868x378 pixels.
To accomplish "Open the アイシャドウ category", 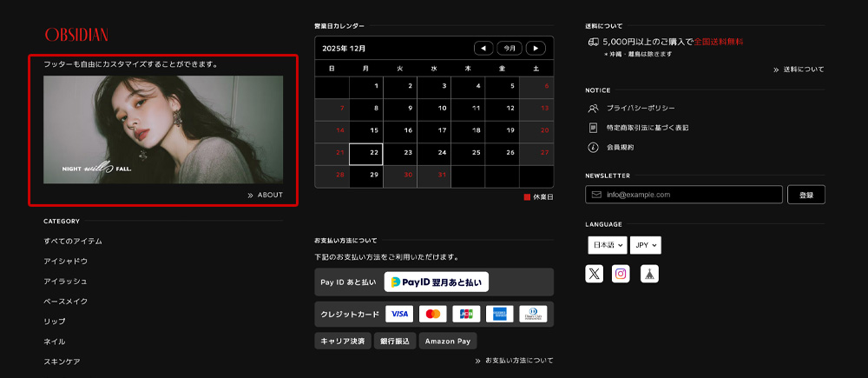I will pos(66,261).
